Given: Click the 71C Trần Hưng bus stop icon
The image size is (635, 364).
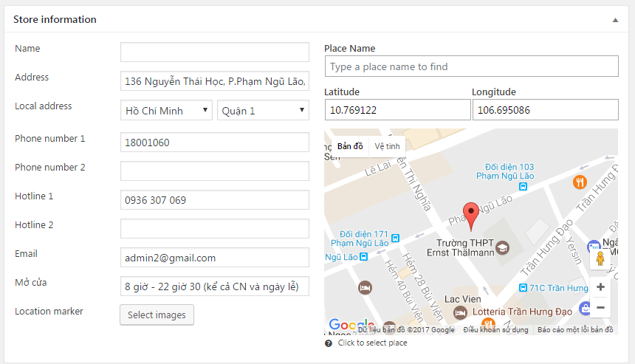Looking at the screenshot, I should tap(523, 288).
